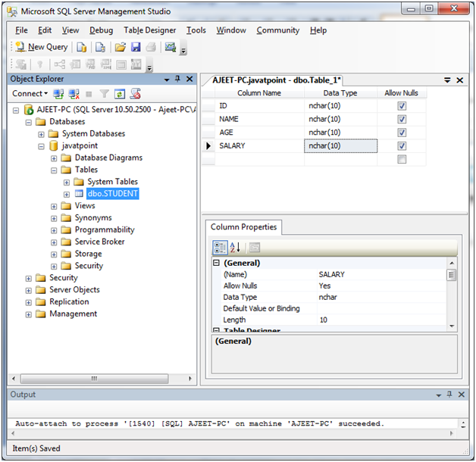The image size is (476, 462).
Task: Expand the Programmability folder
Action: point(54,230)
